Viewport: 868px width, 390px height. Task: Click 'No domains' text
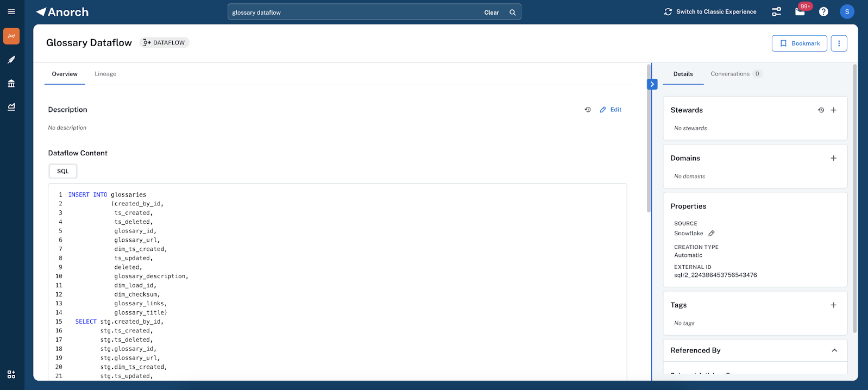coord(689,177)
